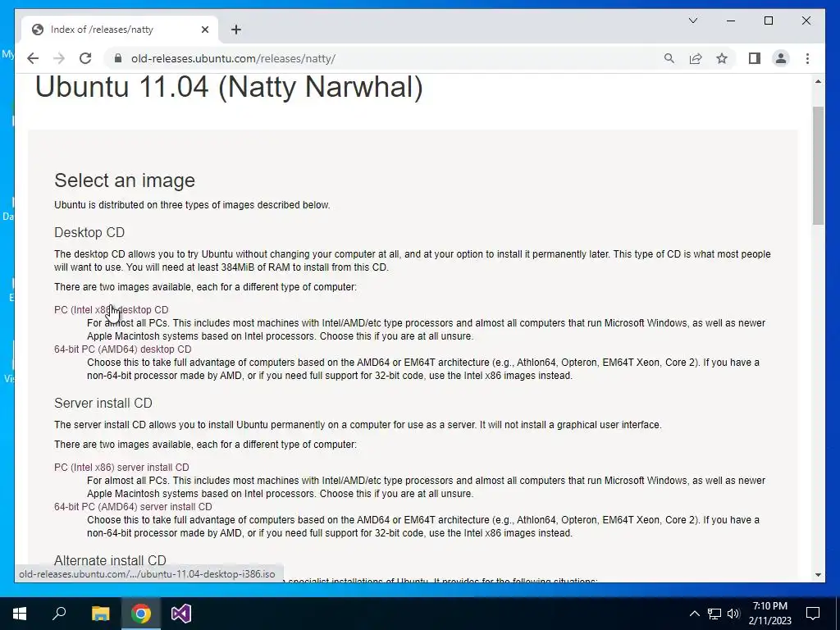The width and height of the screenshot is (840, 630).
Task: Click the vertical scrollbar thumb
Action: (818, 166)
